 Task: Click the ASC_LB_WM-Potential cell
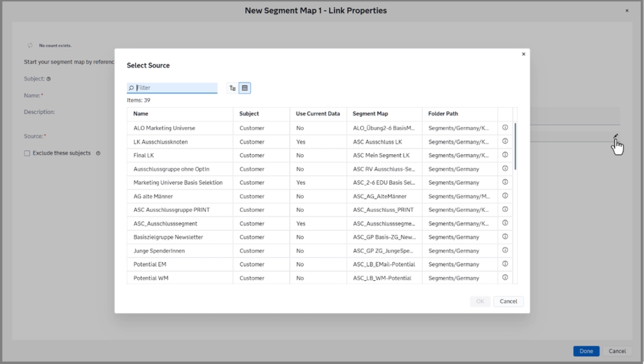[384, 278]
